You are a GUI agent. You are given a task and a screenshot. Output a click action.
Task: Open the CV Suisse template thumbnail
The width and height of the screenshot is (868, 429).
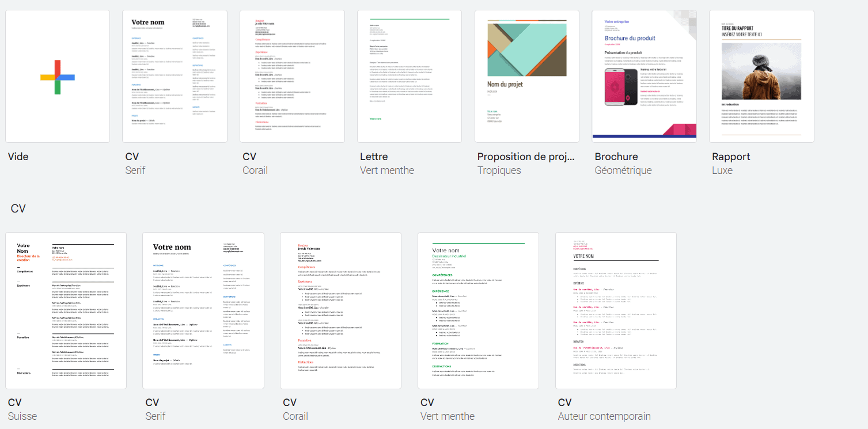pyautogui.click(x=66, y=310)
